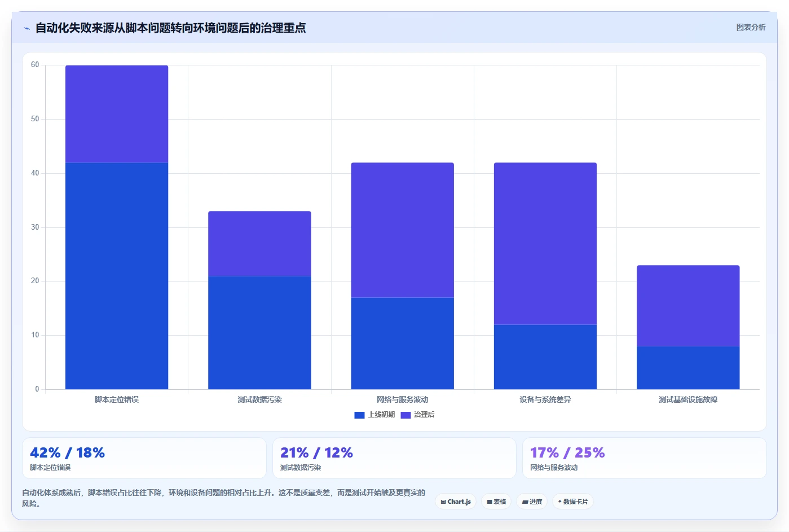The height and width of the screenshot is (532, 789).
Task: Click the y-axis tick label 40
Action: 35,173
